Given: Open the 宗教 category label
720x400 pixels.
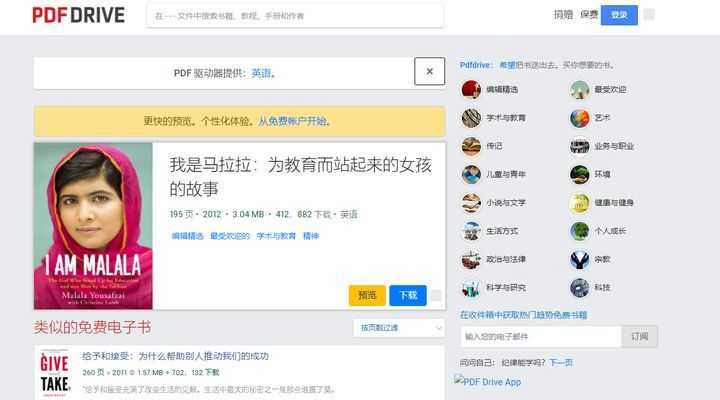Looking at the screenshot, I should click(x=602, y=259).
